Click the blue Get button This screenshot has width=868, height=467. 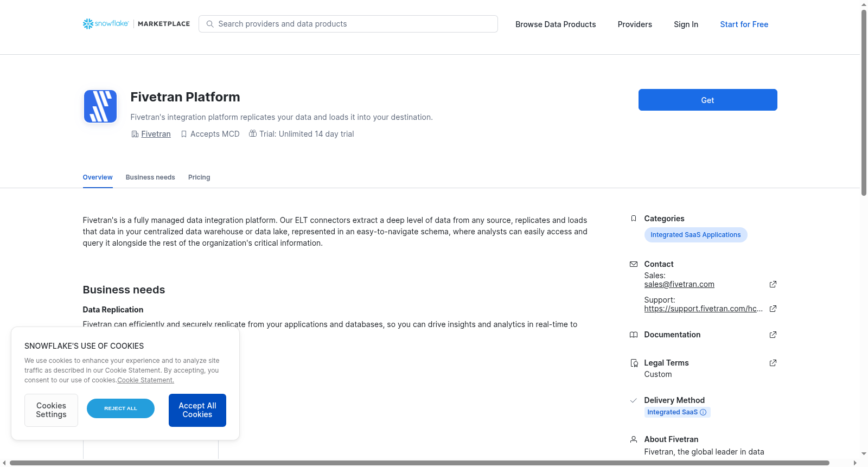708,100
